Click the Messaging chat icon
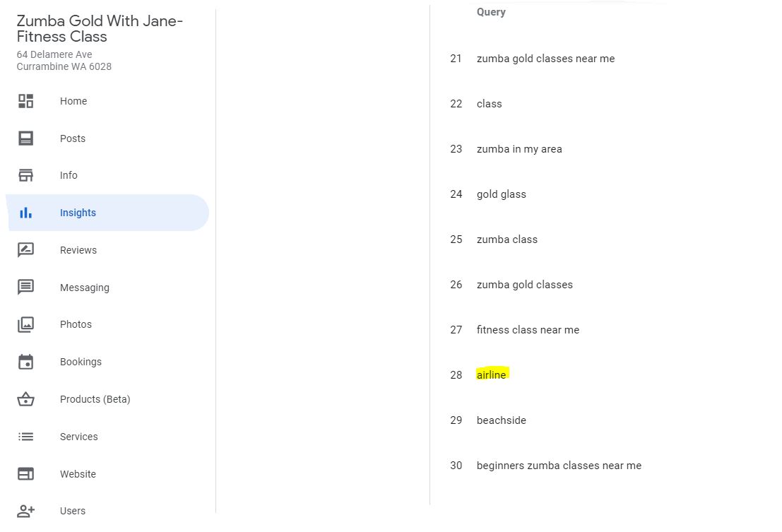782x532 pixels. click(26, 287)
